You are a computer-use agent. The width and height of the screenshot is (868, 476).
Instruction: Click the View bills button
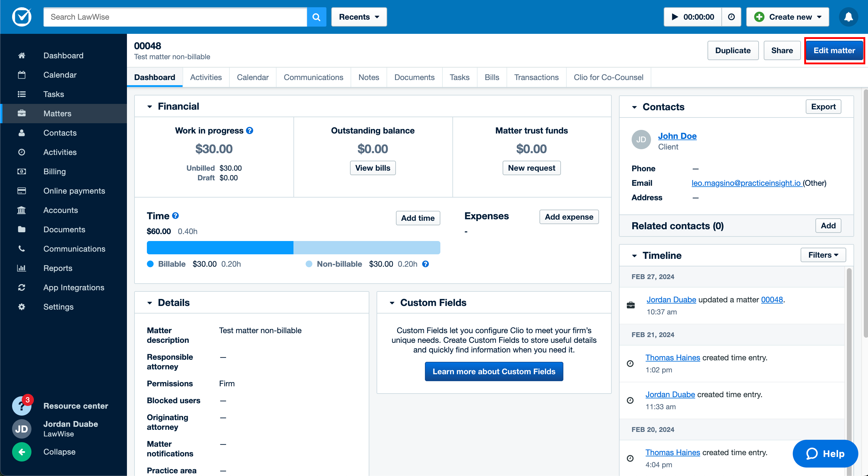point(373,168)
